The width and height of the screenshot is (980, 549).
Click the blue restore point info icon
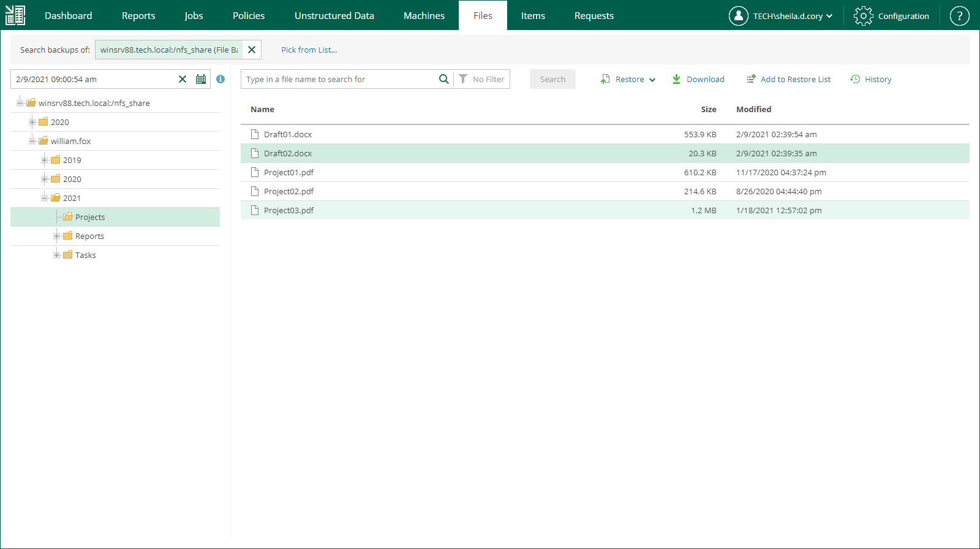[x=221, y=79]
